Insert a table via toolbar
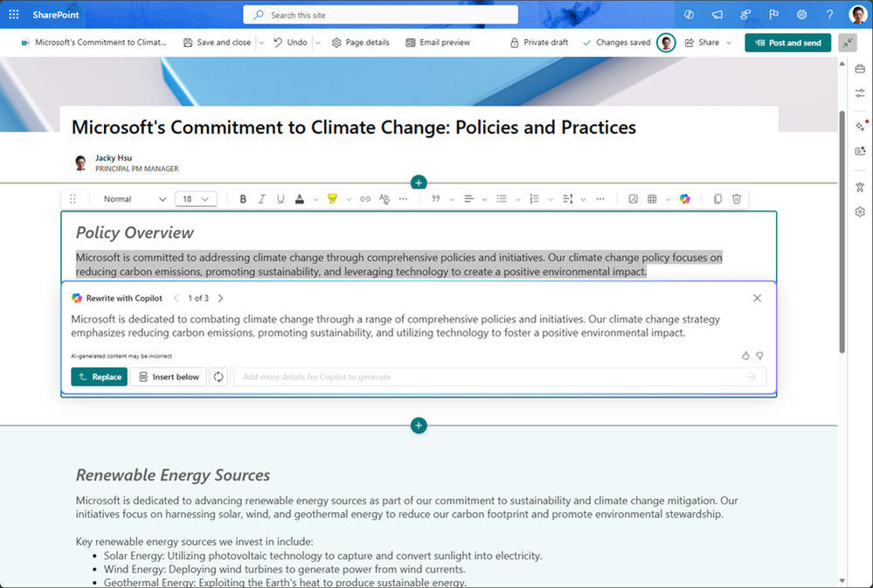Viewport: 873px width, 588px height. click(652, 199)
